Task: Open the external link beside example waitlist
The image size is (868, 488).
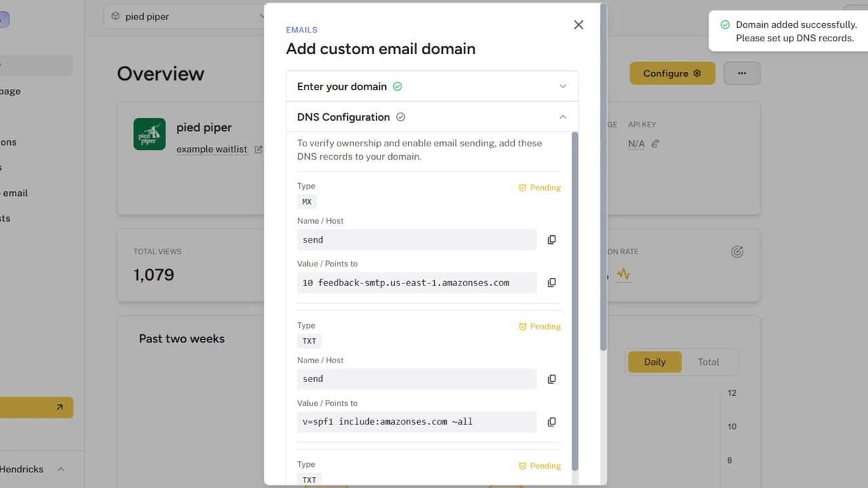Action: tap(258, 148)
